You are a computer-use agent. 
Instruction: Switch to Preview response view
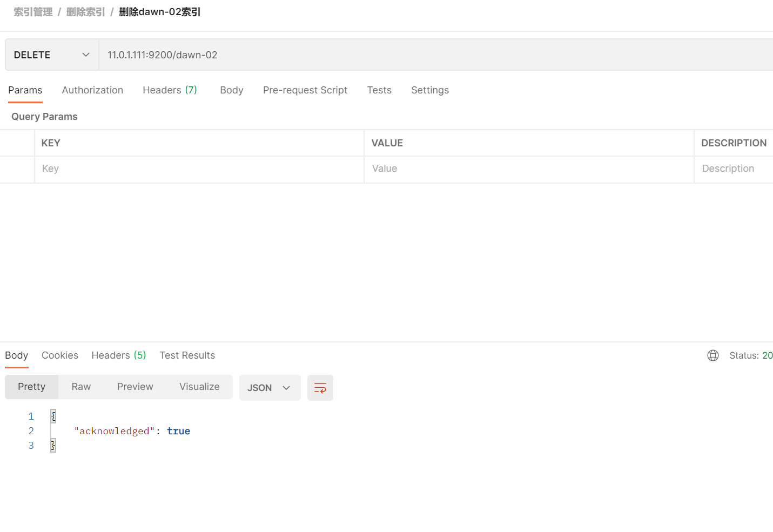pos(135,387)
